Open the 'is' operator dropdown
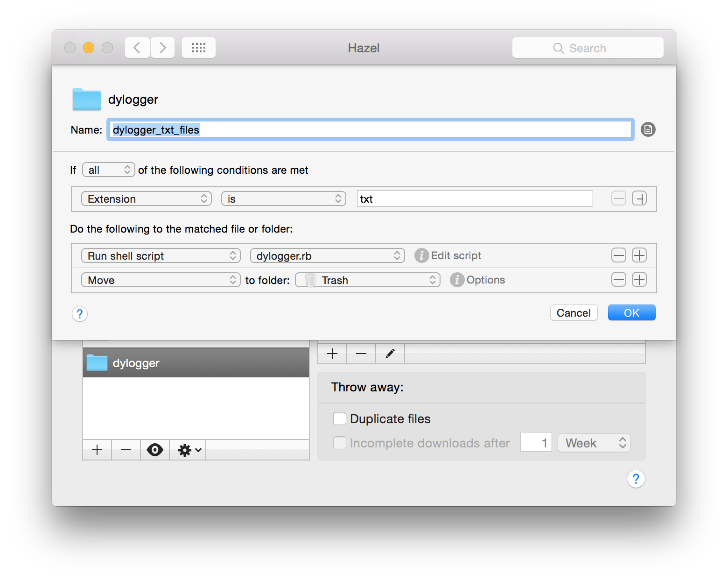728x581 pixels. (x=284, y=198)
